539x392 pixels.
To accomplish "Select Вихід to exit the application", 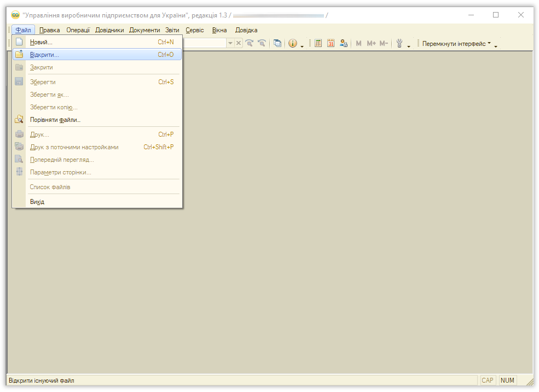I will tap(37, 202).
